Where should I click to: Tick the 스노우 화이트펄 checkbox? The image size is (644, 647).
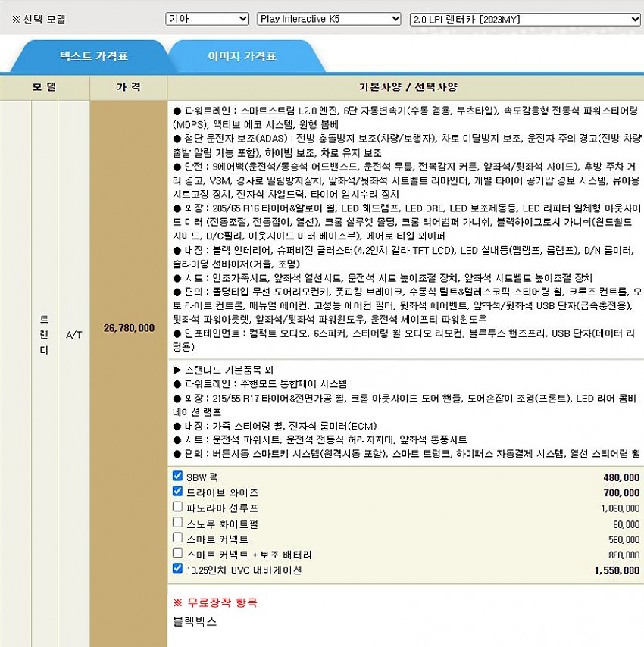[x=177, y=522]
